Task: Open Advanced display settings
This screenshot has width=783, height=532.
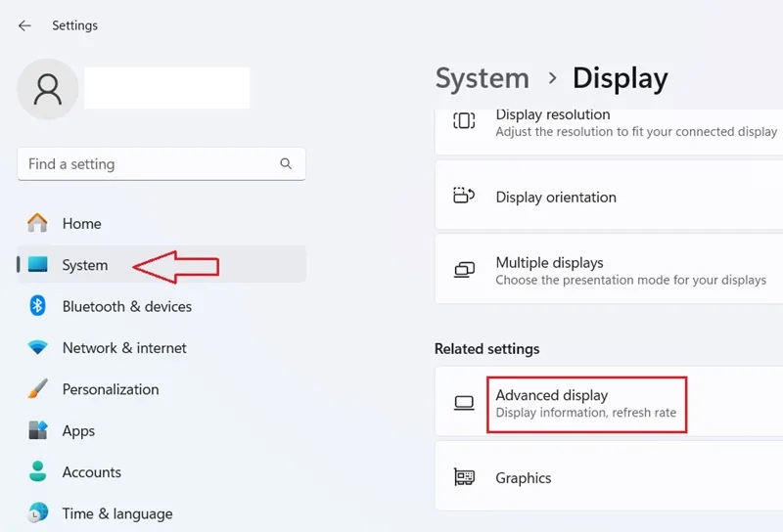Action: coord(609,402)
